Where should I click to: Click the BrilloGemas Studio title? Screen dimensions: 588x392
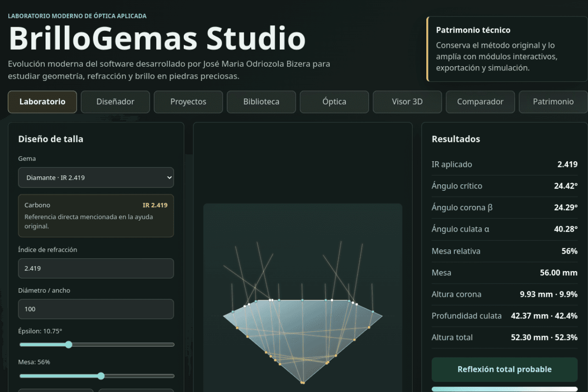[157, 39]
